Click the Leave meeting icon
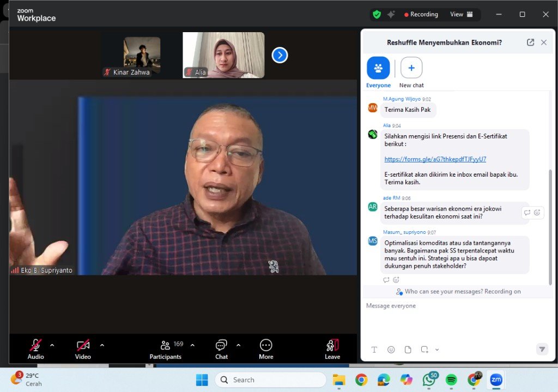558x392 pixels. click(x=332, y=346)
